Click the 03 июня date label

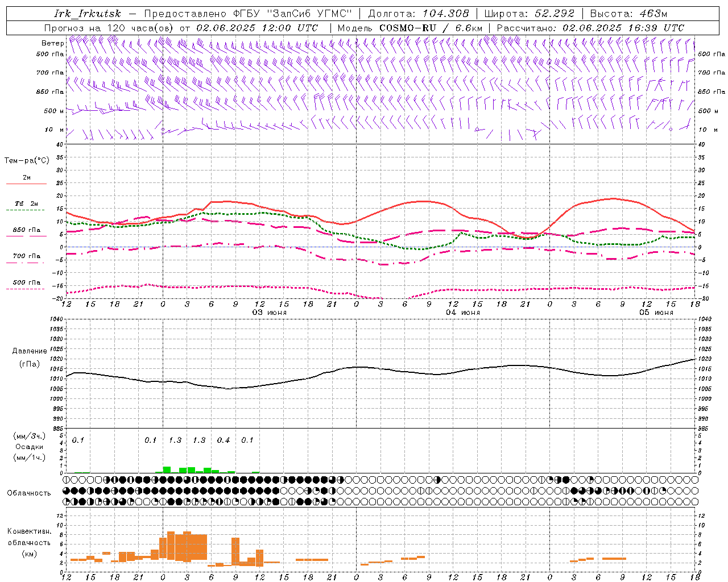tap(270, 313)
